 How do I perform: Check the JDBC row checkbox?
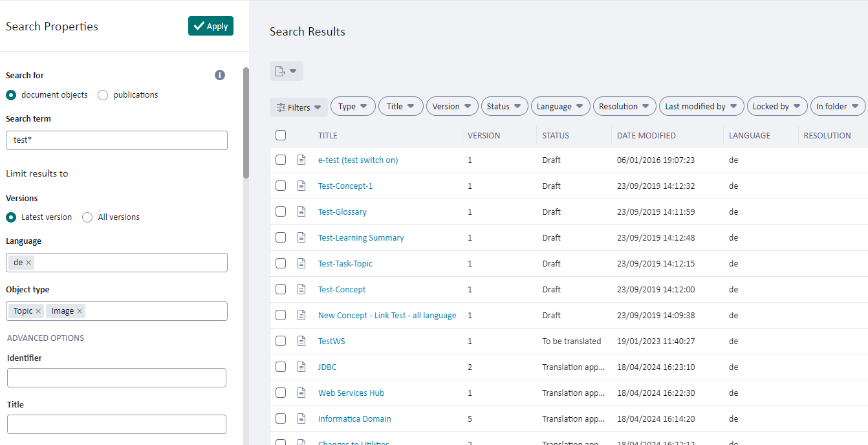(x=281, y=367)
